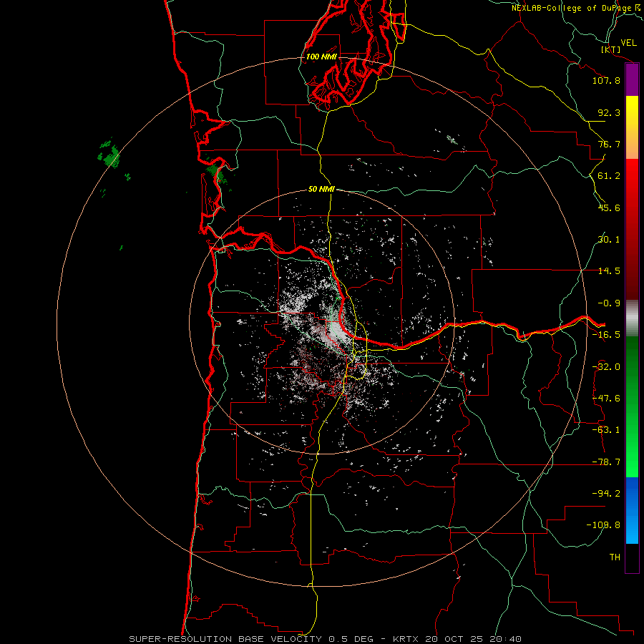Click the 107.8 legend value
Viewport: 644px width, 644px height.
pos(606,80)
